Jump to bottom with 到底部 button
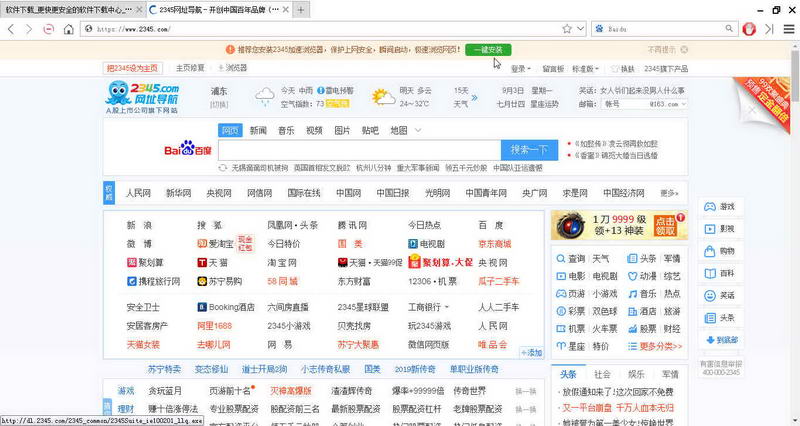The width and height of the screenshot is (800, 426). tap(721, 340)
